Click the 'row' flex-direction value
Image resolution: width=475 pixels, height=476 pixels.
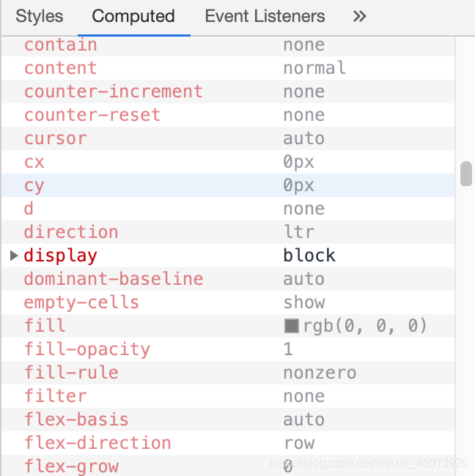point(299,444)
